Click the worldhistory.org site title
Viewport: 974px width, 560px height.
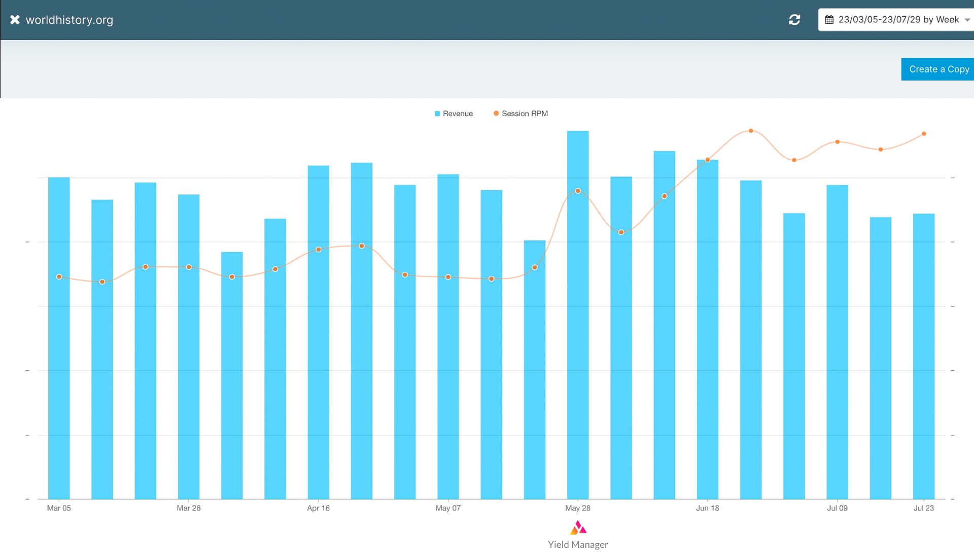69,20
